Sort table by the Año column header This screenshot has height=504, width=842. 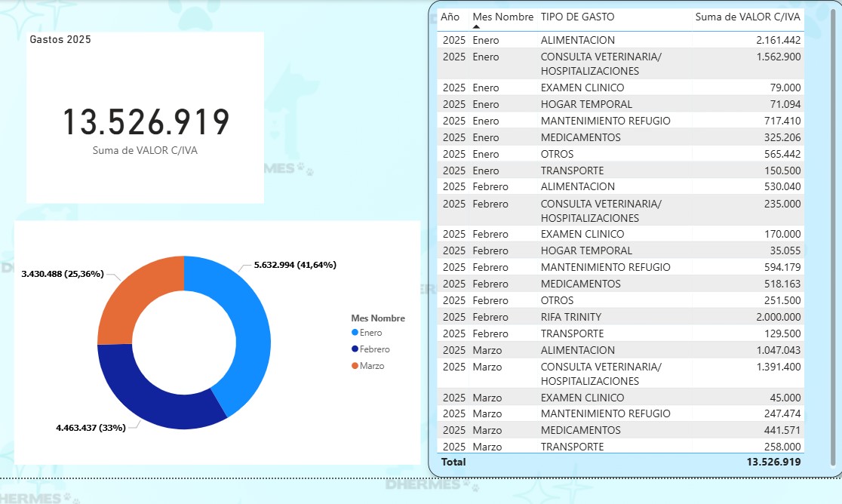[450, 17]
